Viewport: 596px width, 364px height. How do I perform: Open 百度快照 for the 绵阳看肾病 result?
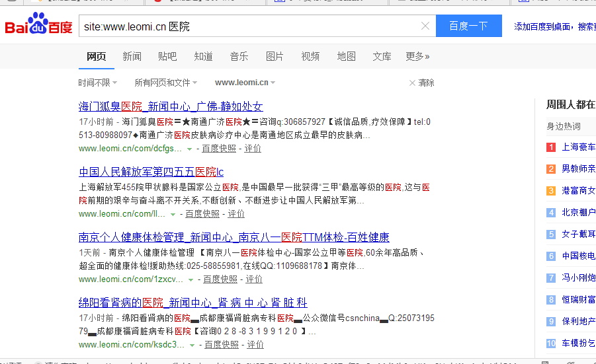pyautogui.click(x=222, y=344)
